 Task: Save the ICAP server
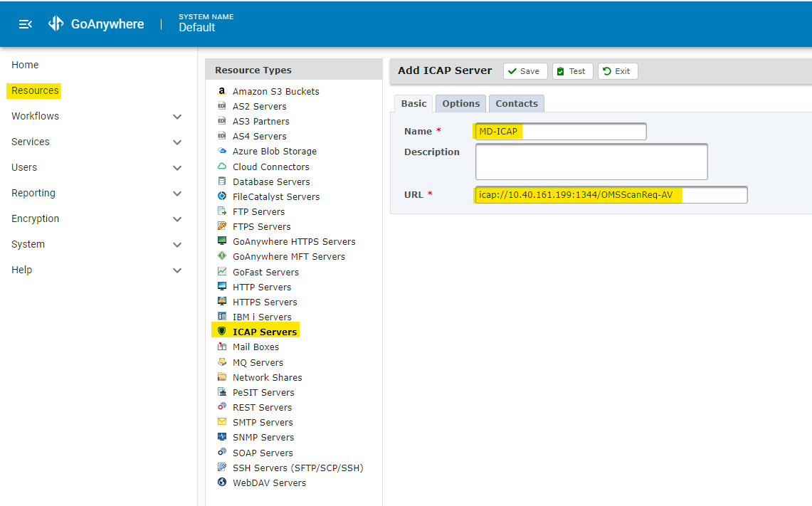point(525,71)
